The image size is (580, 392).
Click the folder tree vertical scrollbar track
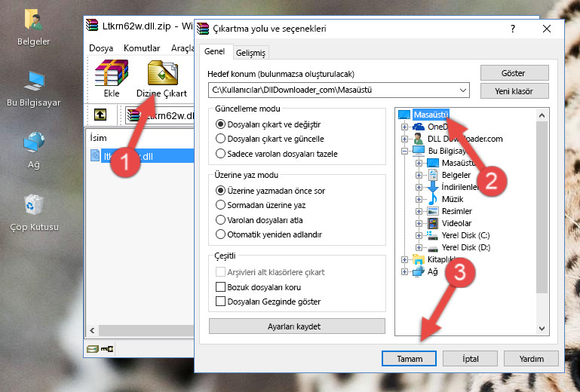tap(542, 307)
